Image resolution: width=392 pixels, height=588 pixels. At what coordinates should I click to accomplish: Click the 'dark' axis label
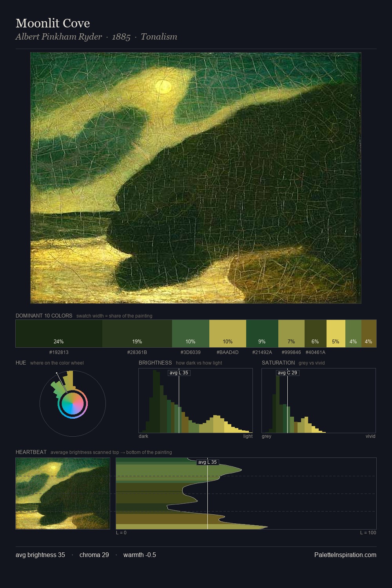click(x=143, y=436)
